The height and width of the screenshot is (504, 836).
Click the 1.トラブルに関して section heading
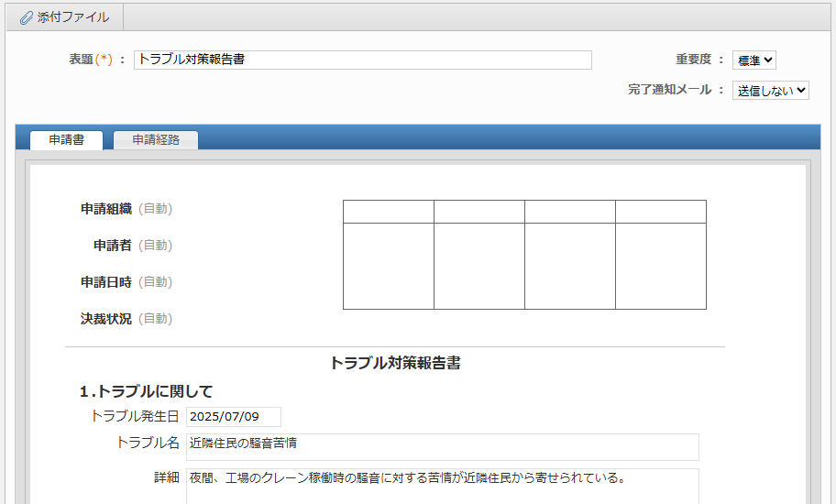coord(147,391)
